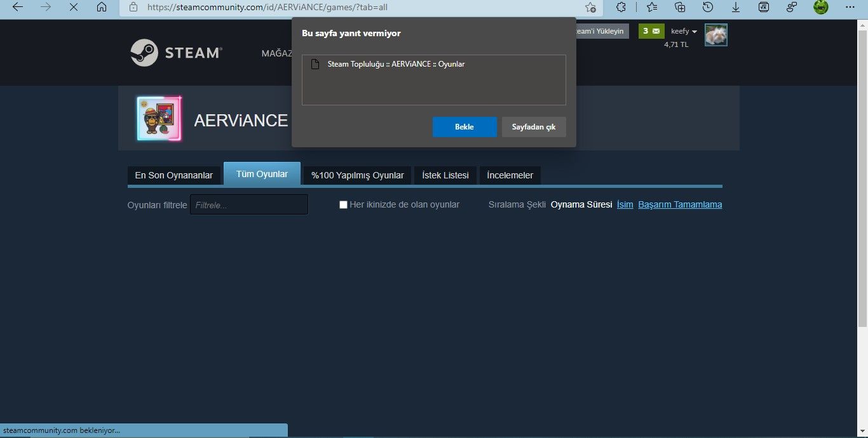Screen dimensions: 868x438
Task: Click the 4,71 TL wallet balance
Action: click(676, 44)
